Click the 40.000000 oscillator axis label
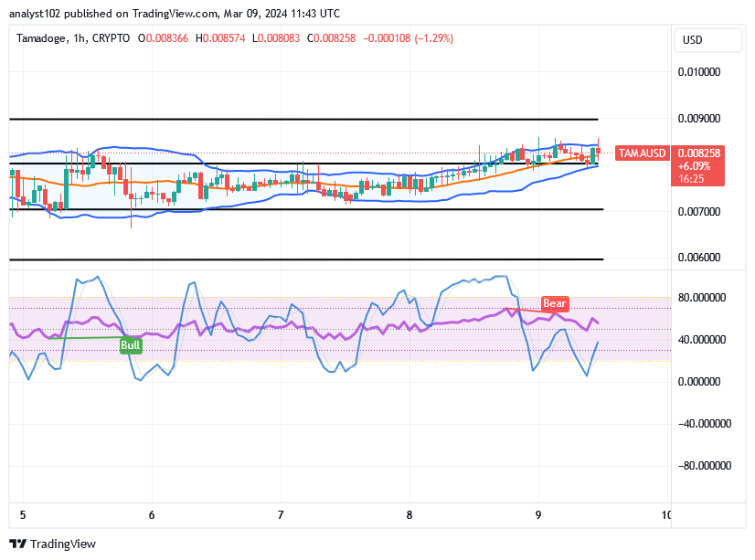This screenshot has width=755, height=560. click(702, 340)
